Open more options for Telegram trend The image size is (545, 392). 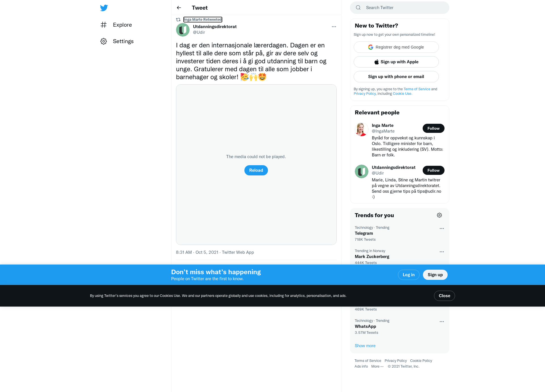pos(442,229)
